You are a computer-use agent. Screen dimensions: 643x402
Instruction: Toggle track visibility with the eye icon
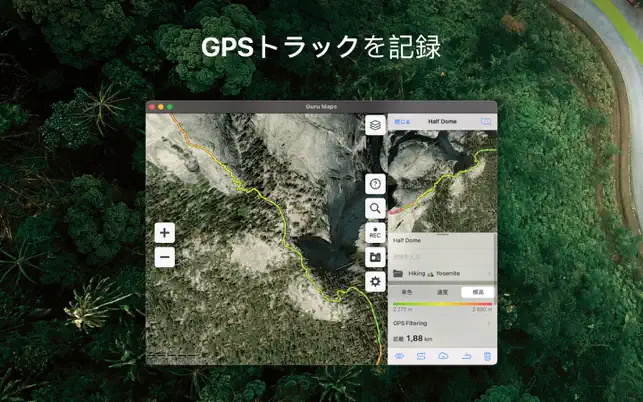[399, 356]
